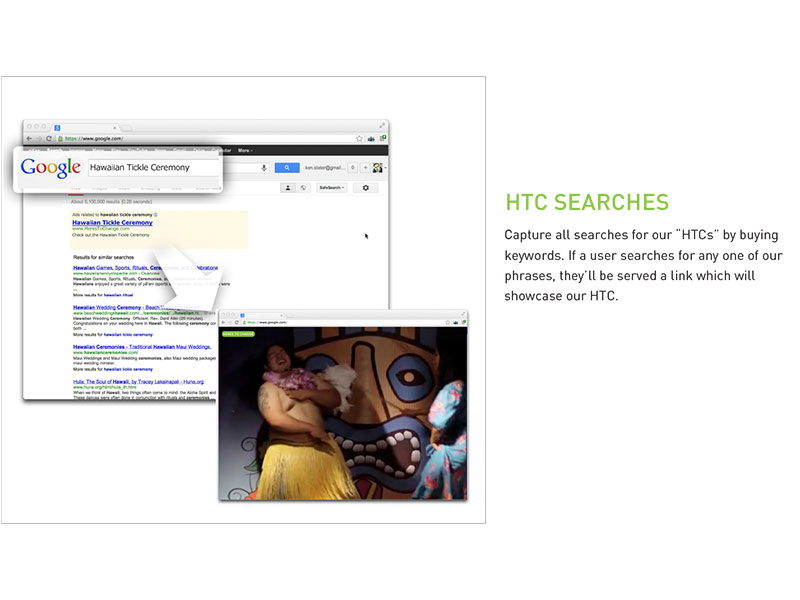The image size is (800, 600).
Task: Click the Hawaiian Tickle Ceremony search field
Action: click(154, 167)
